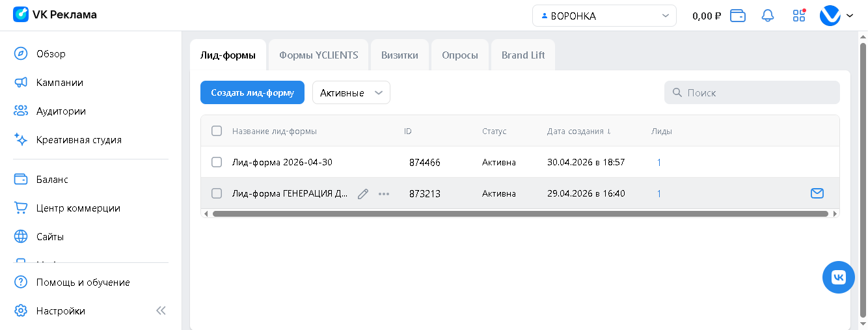Switch to the Визитки tab
The image size is (868, 330).
[400, 55]
